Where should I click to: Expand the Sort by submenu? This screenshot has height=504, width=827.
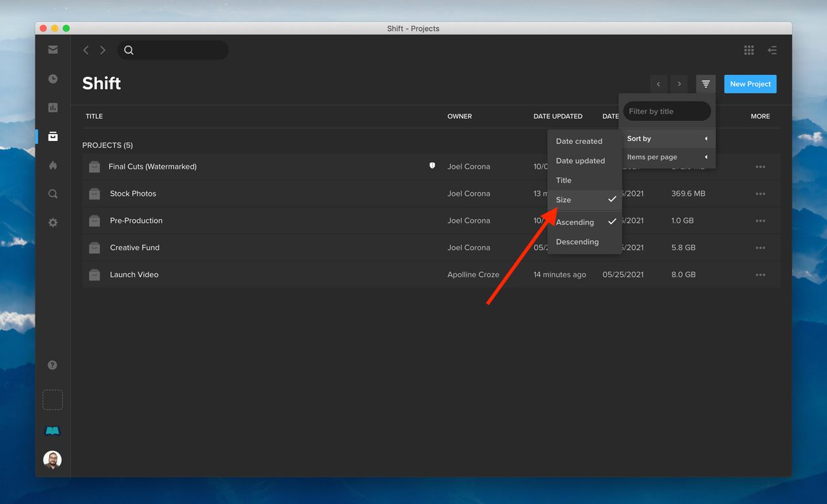pos(667,138)
